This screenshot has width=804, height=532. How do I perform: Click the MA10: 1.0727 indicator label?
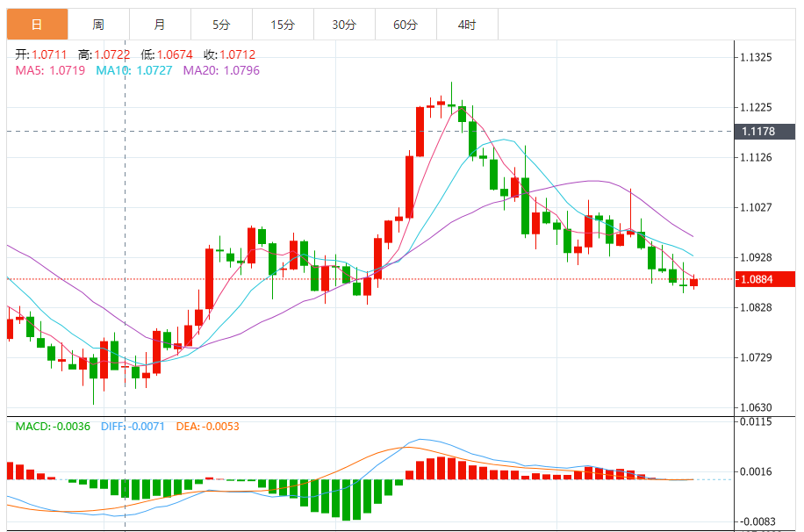coord(134,70)
